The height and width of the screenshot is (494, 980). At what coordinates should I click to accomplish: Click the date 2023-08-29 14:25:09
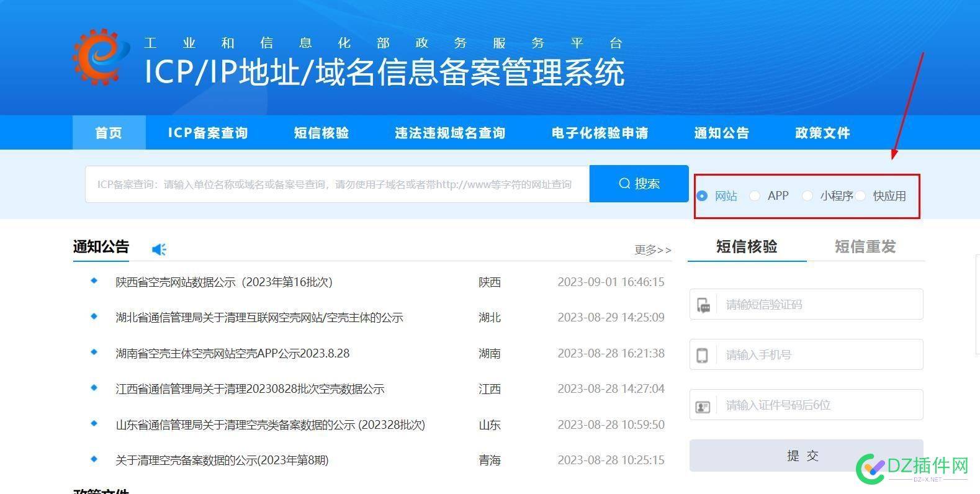tap(611, 317)
